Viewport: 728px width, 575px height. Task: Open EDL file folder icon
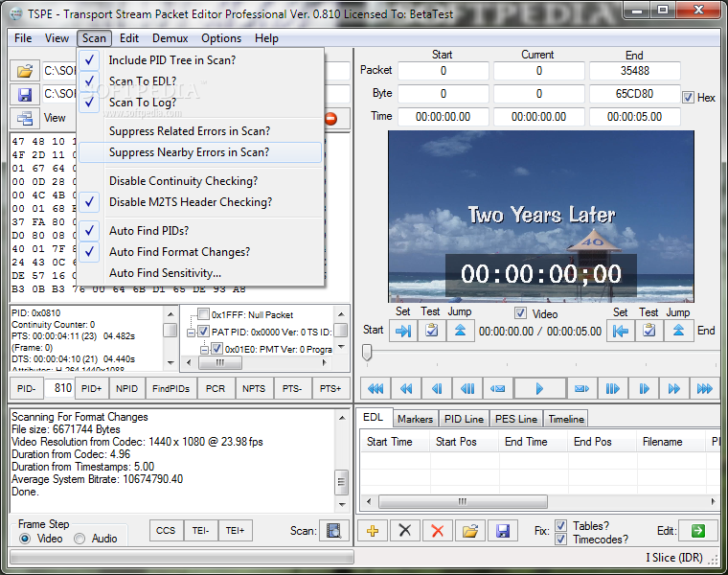pyautogui.click(x=470, y=530)
